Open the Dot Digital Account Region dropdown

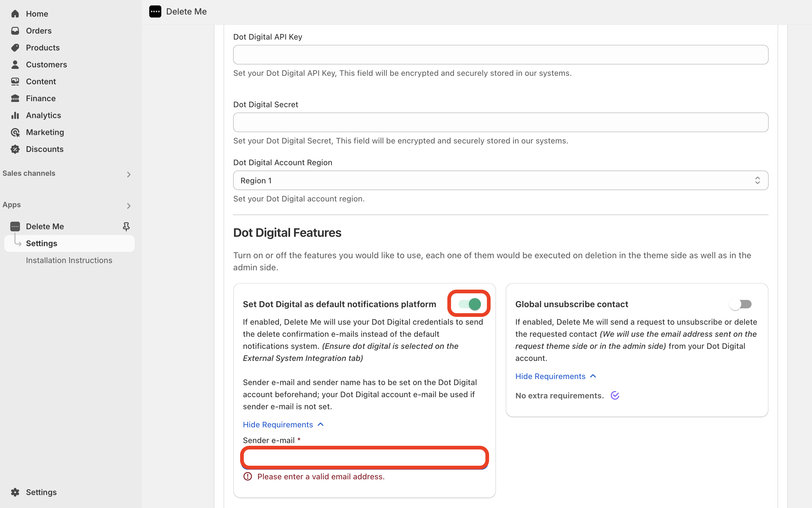point(501,180)
